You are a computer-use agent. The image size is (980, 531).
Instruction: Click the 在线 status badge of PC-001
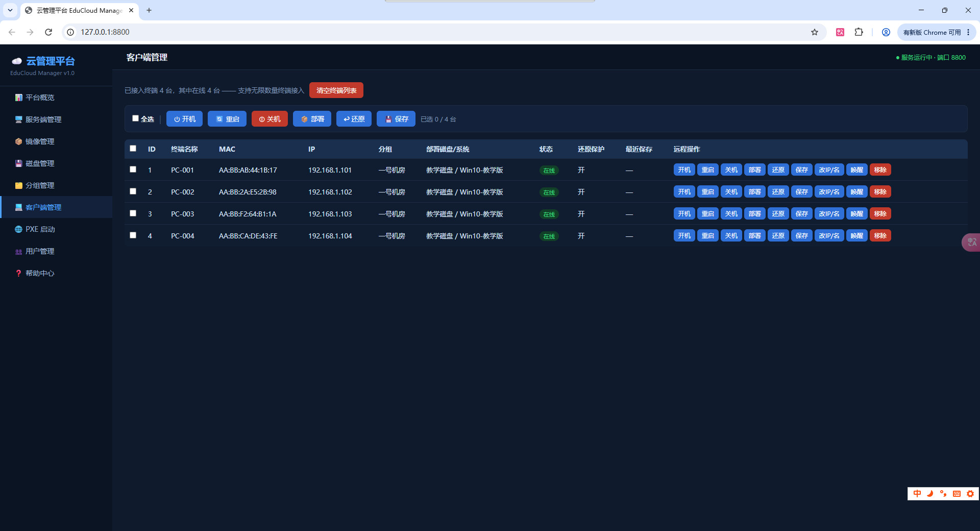click(549, 171)
